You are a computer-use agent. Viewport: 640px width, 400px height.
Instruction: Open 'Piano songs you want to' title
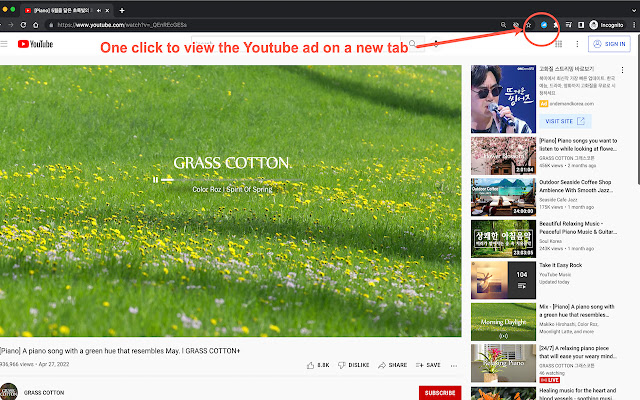(578, 144)
